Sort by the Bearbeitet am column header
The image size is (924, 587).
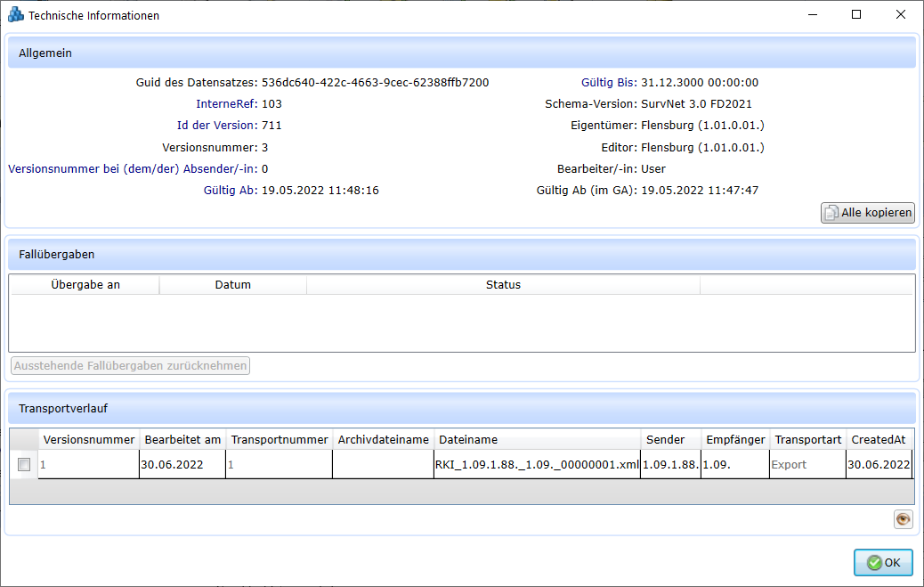182,439
